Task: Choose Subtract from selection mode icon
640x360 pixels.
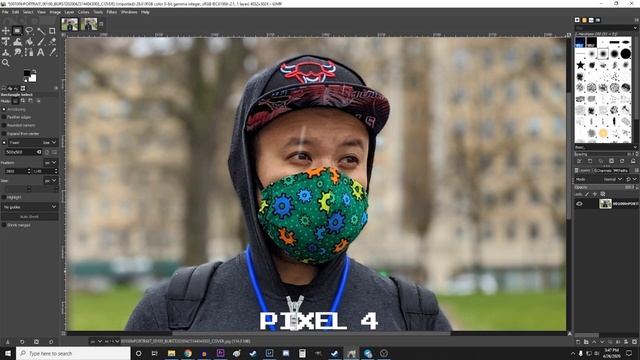Action: [31, 101]
